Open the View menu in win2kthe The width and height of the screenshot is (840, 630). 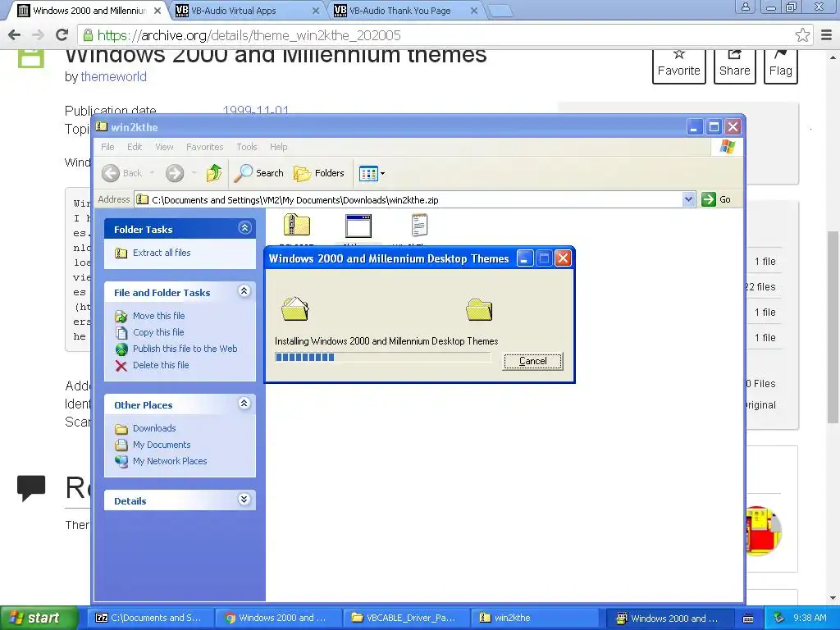[164, 147]
